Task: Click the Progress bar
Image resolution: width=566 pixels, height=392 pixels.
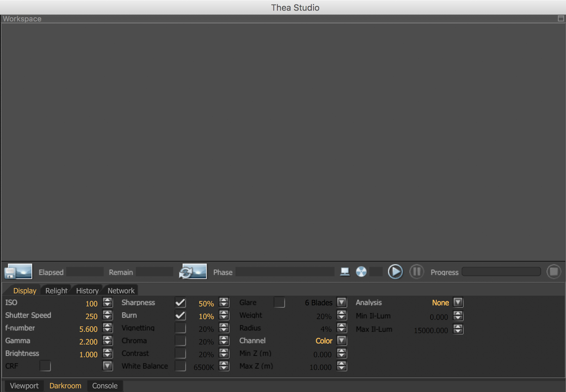Action: [501, 271]
